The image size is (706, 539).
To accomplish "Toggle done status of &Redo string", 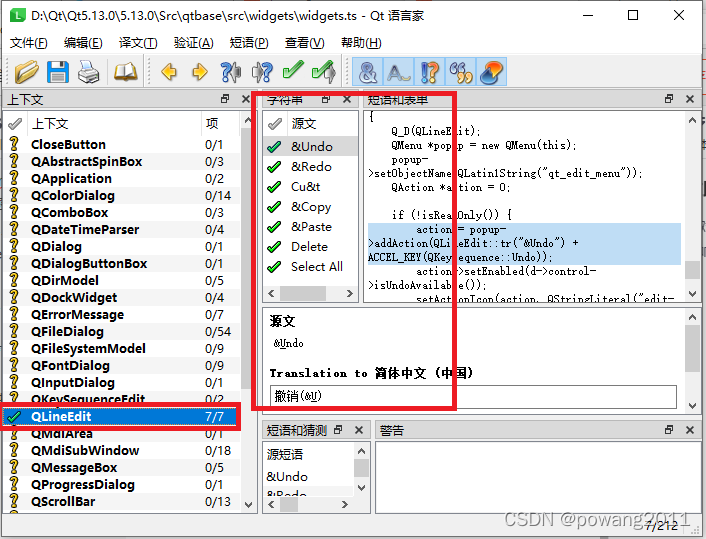I will click(x=274, y=167).
